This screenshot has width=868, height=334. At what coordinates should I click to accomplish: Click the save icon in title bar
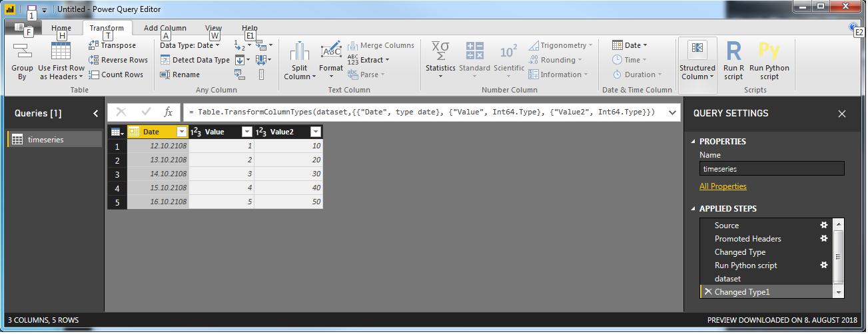(31, 10)
